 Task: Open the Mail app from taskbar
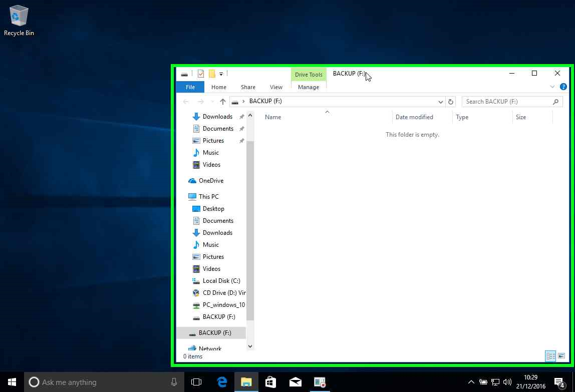point(295,382)
